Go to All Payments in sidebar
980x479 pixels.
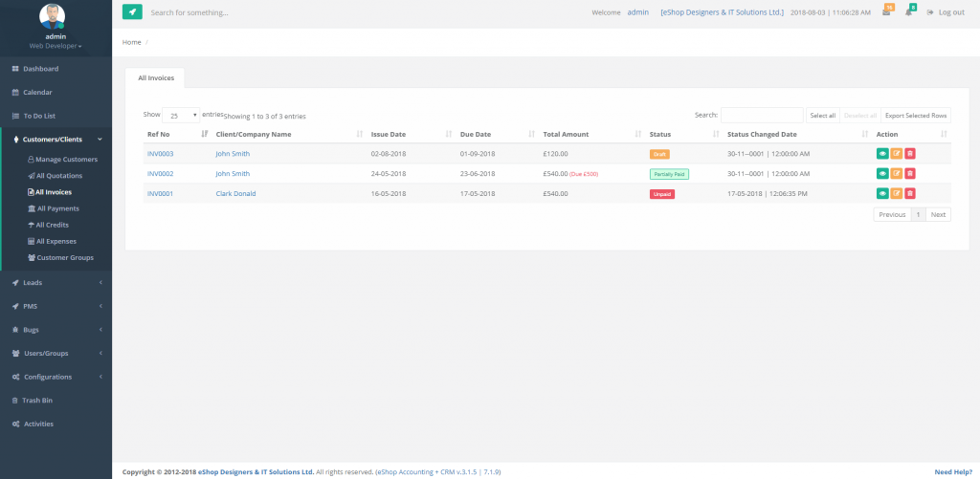coord(57,208)
